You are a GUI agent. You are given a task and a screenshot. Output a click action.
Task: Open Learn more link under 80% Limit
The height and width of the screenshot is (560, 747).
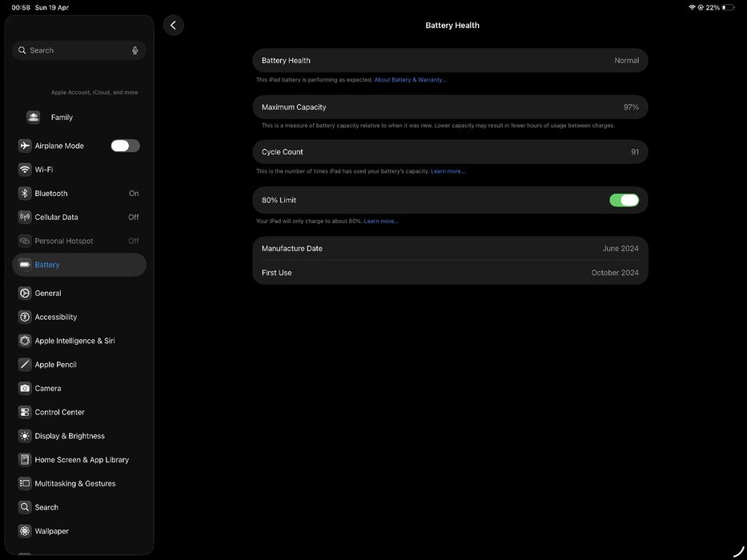(381, 222)
